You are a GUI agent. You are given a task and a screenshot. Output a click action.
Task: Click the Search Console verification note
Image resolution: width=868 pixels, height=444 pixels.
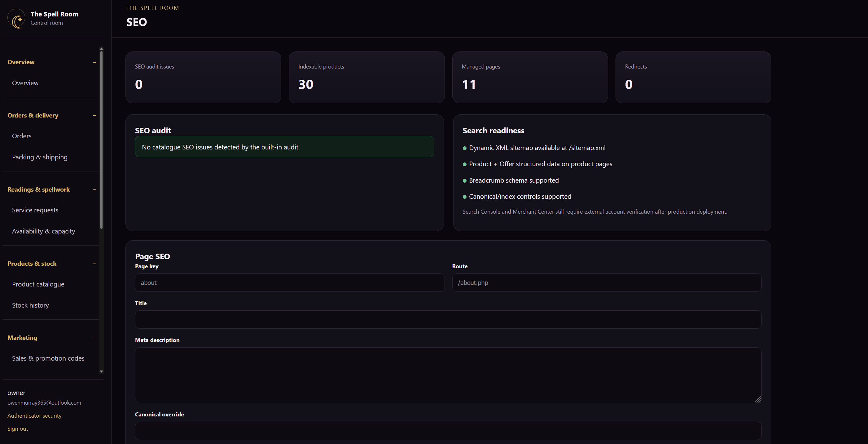[x=595, y=211]
